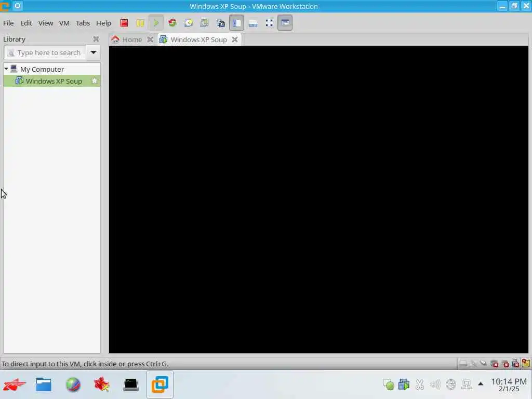
Task: Click the Library panel title
Action: [x=14, y=39]
